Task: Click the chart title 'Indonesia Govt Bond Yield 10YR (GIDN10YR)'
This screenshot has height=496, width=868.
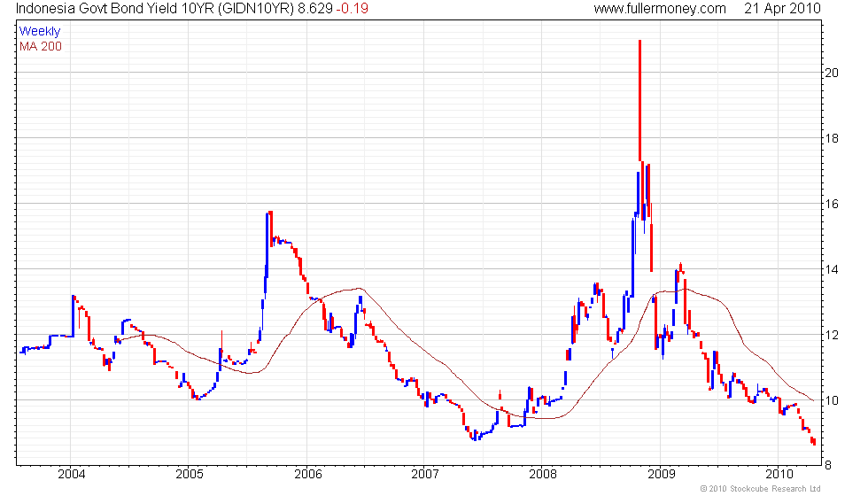Action: click(x=155, y=9)
